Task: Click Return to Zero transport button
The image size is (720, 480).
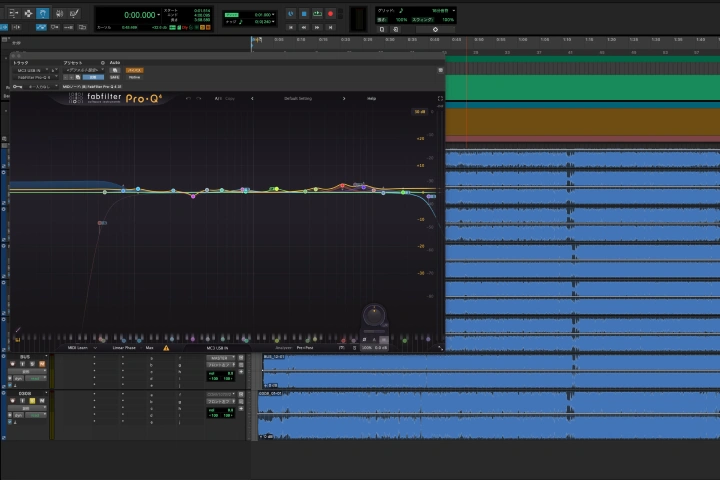Action: point(291,28)
